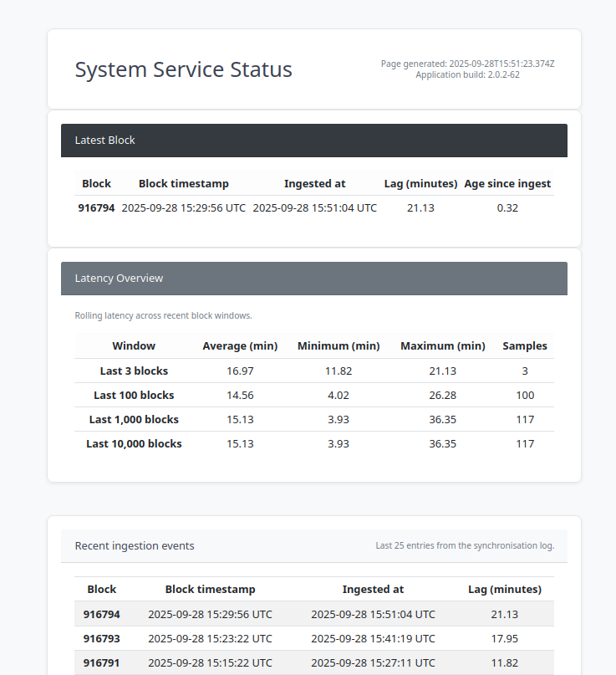
Task: Click the Recent ingestion events heading
Action: [x=135, y=546]
